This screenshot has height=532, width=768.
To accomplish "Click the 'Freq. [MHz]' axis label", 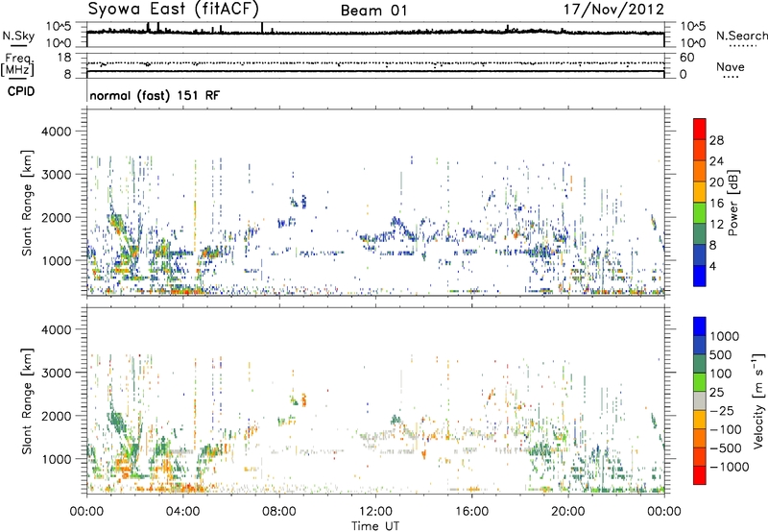I will (17, 65).
